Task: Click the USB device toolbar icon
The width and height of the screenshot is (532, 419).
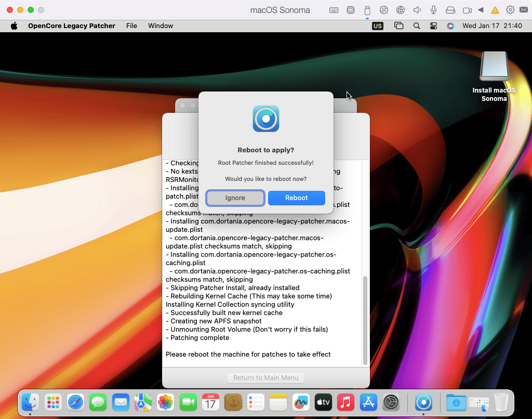Action: tap(367, 10)
